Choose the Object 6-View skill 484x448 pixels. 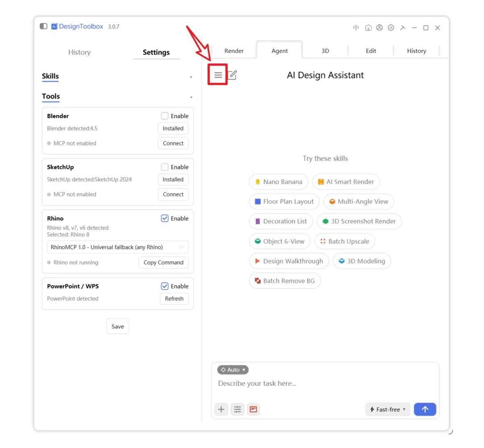point(280,242)
